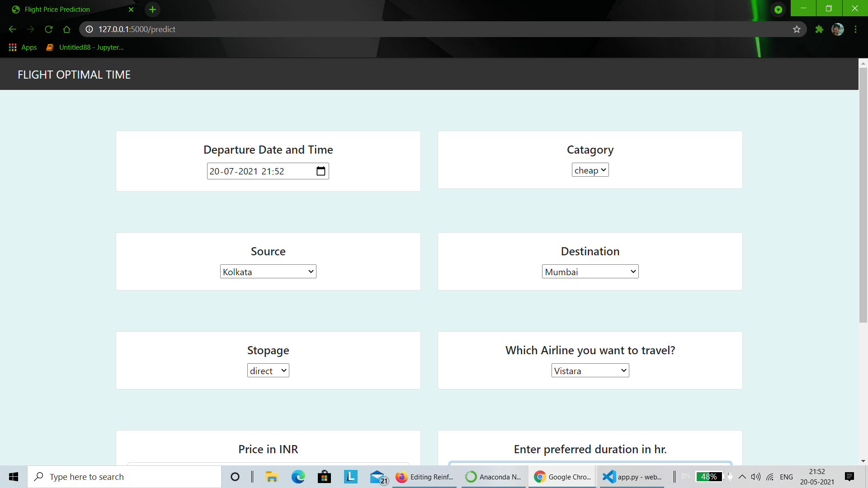Open the Catagory dropdown showing cheap

pyautogui.click(x=590, y=170)
